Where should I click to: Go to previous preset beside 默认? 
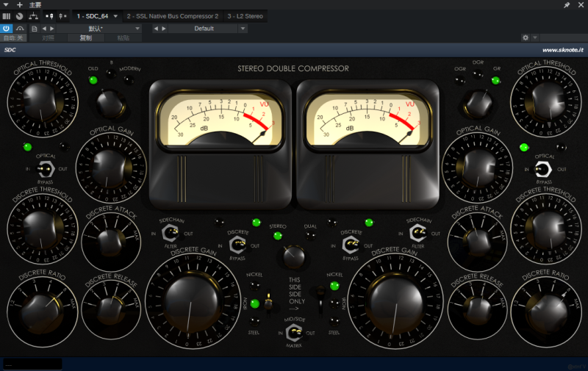(44, 29)
